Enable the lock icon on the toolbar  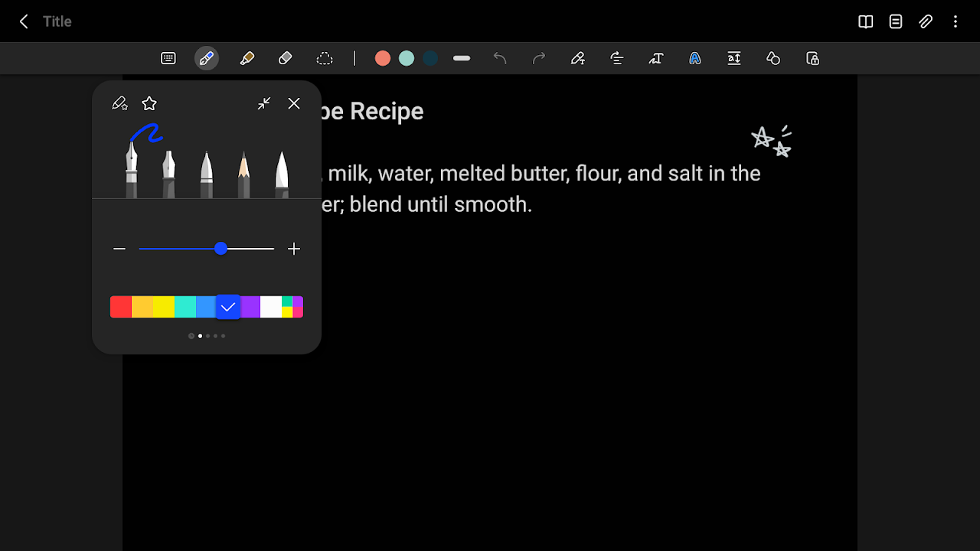tap(812, 57)
